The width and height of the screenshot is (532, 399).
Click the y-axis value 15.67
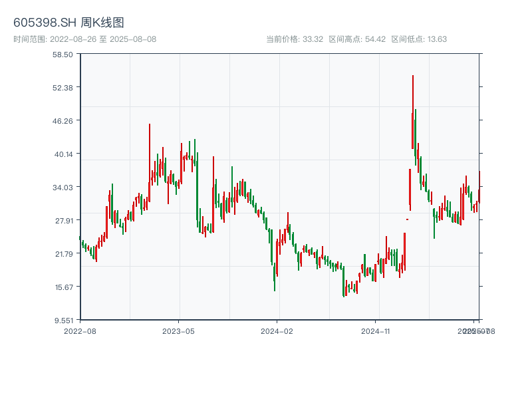point(64,287)
